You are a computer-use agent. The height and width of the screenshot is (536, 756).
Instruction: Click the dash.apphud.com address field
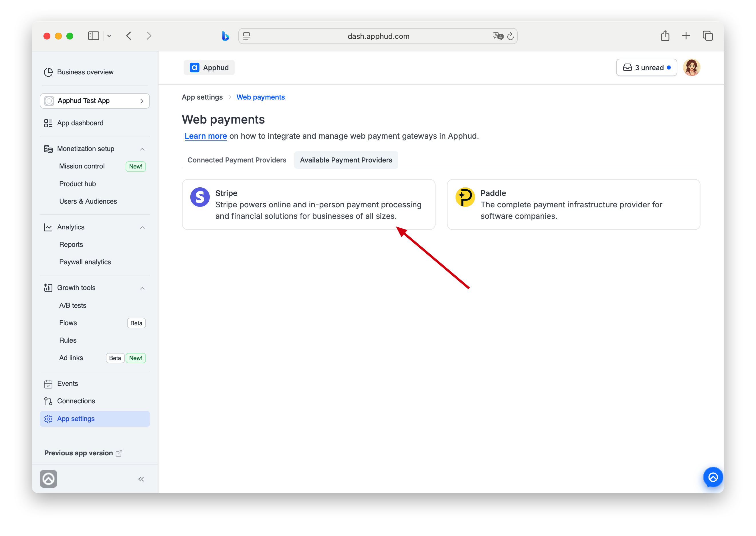coord(378,36)
